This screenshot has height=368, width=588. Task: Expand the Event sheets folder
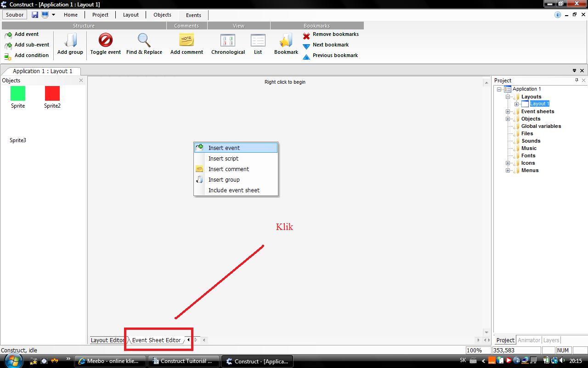pos(508,111)
